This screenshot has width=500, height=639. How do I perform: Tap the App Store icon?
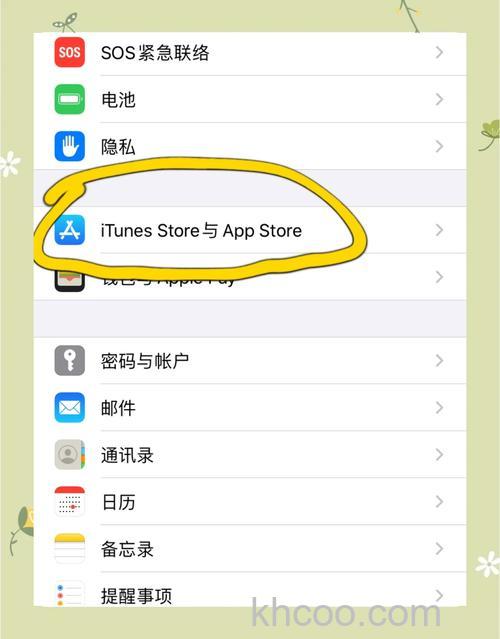pos(70,230)
